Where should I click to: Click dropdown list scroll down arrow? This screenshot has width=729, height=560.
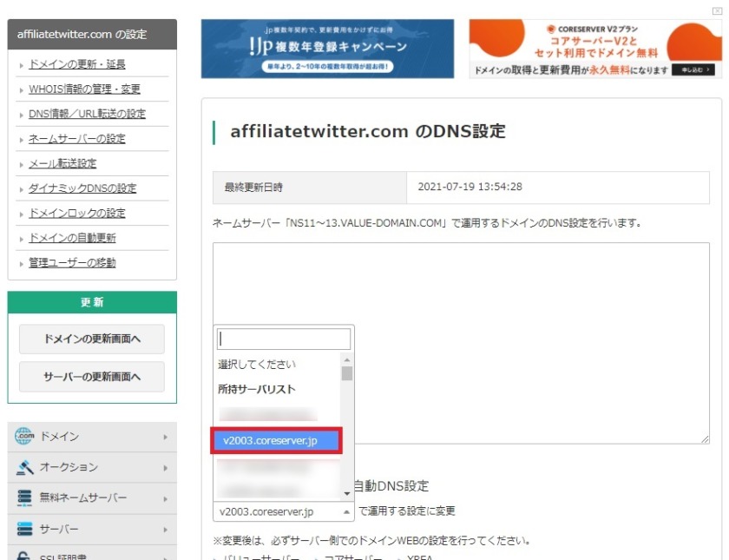click(347, 493)
